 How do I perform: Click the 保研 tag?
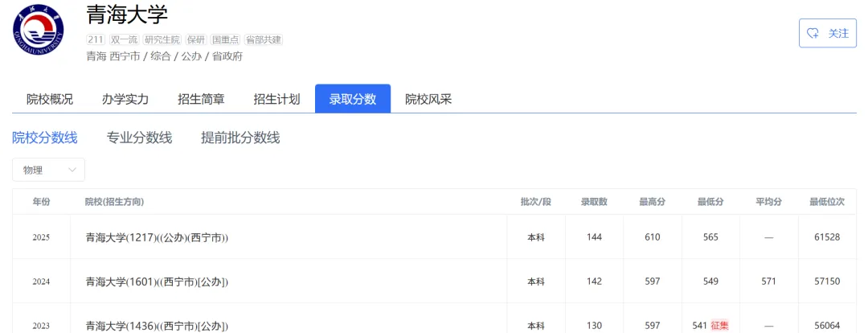click(197, 40)
